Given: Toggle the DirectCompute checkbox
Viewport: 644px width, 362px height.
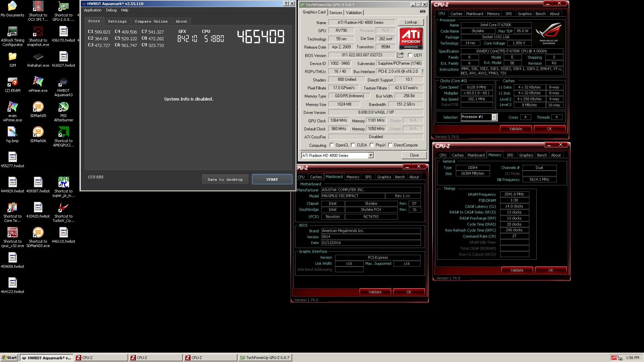Looking at the screenshot, I should click(x=390, y=145).
